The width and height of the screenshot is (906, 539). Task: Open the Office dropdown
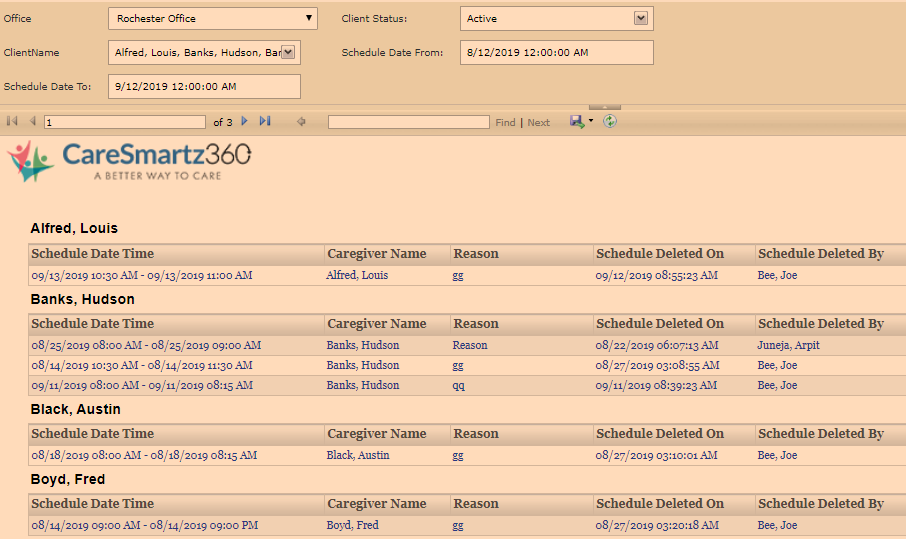212,19
